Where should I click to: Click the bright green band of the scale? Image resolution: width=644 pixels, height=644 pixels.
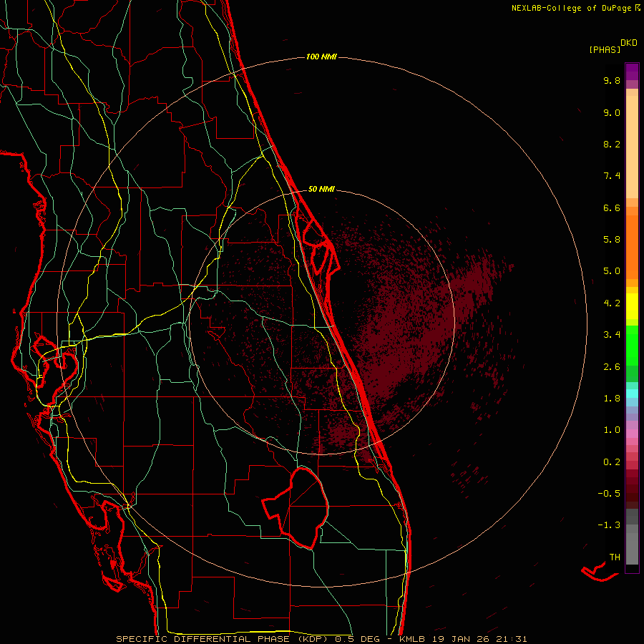click(632, 346)
